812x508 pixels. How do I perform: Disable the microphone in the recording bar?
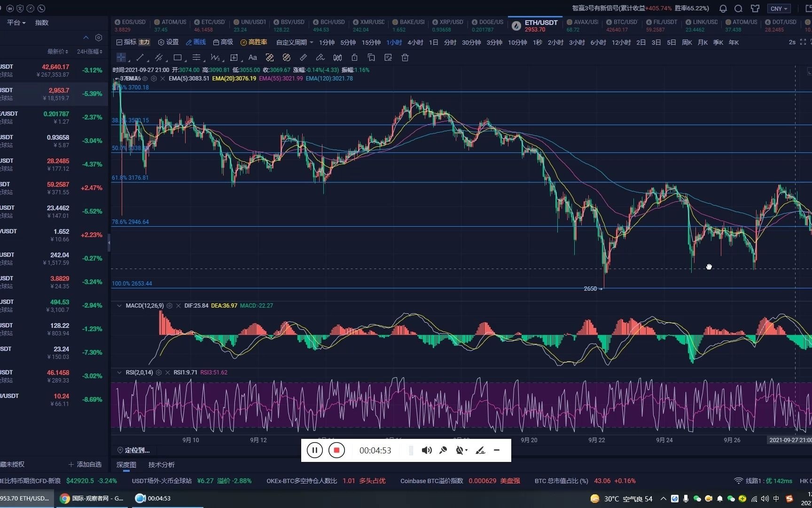(x=443, y=450)
